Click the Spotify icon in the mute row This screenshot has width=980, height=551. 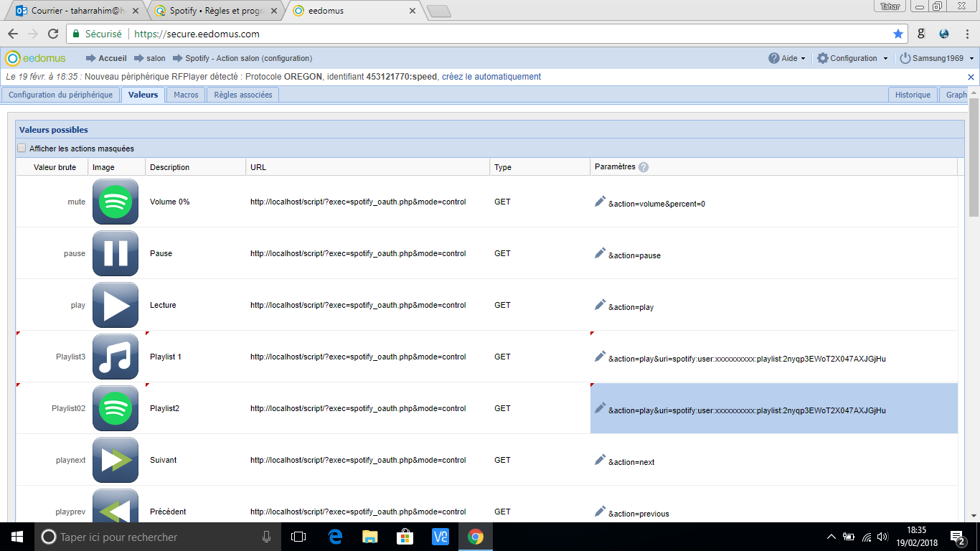coord(115,202)
